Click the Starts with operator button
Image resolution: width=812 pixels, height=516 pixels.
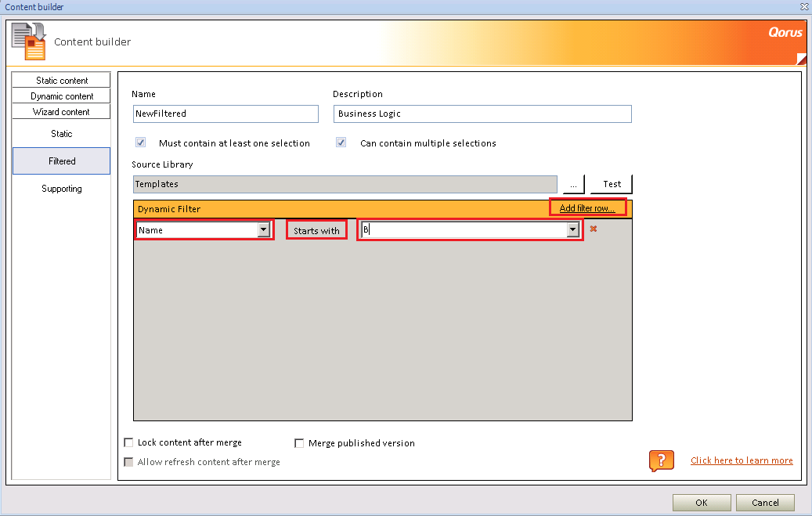tap(316, 230)
